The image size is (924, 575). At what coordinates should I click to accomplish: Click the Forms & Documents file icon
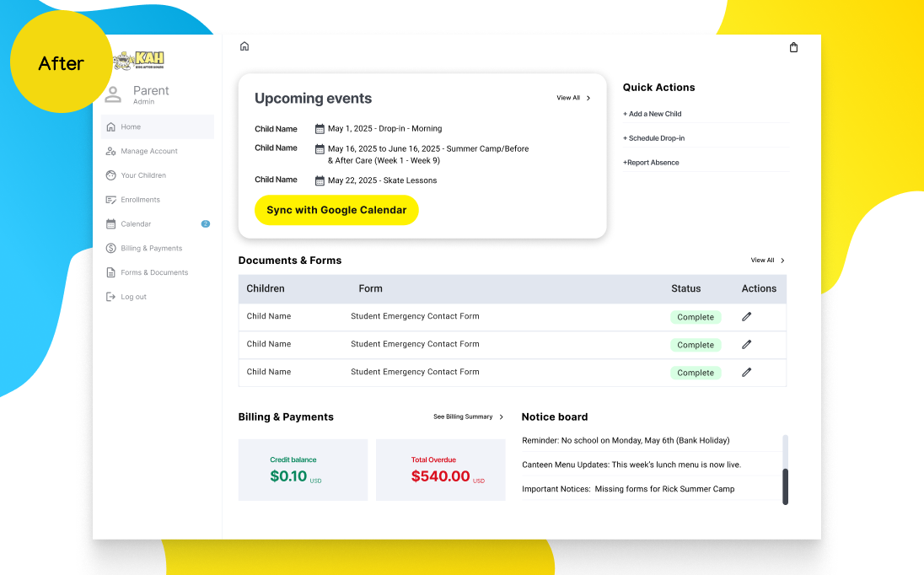click(x=110, y=272)
